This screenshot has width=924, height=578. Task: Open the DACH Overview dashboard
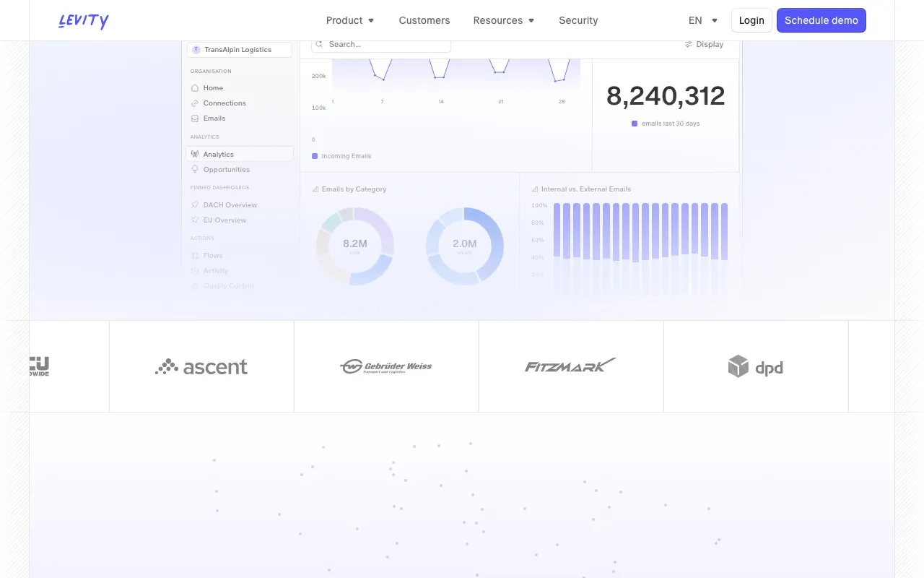coord(230,204)
